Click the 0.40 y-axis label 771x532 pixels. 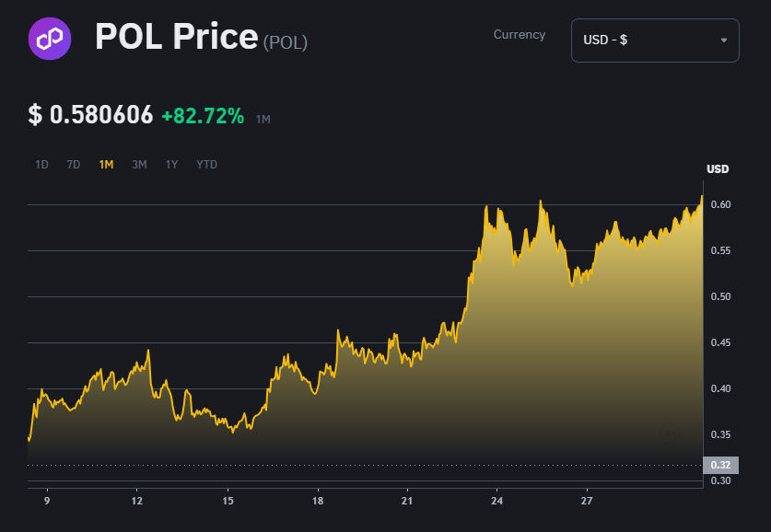(721, 388)
